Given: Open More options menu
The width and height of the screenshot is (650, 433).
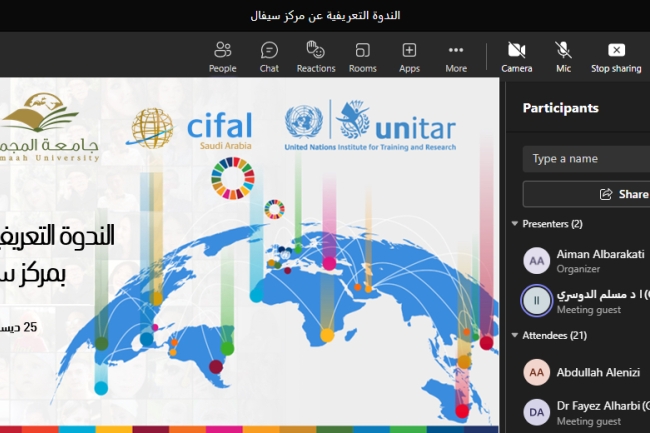Looking at the screenshot, I should [x=456, y=57].
